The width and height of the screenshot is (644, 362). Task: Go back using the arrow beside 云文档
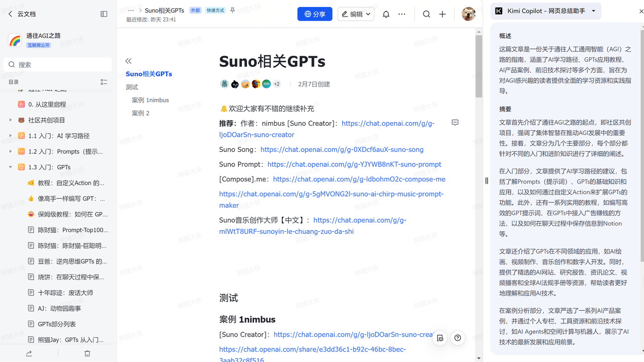pos(10,14)
